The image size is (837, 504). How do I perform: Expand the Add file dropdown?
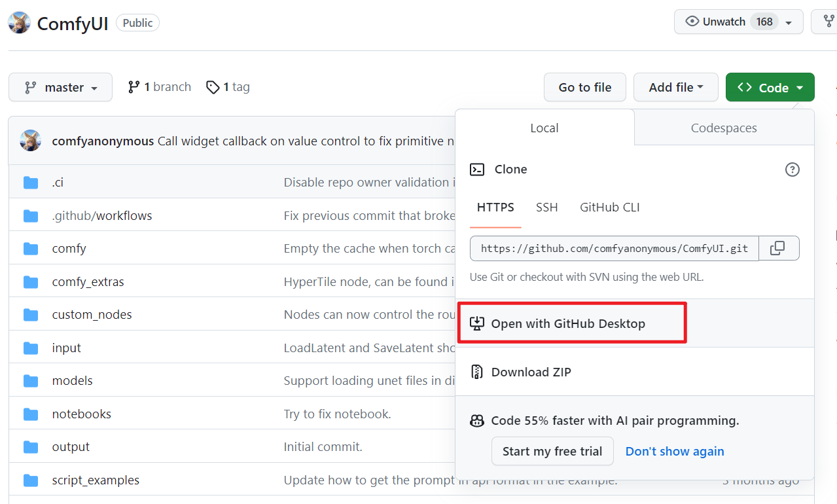675,87
